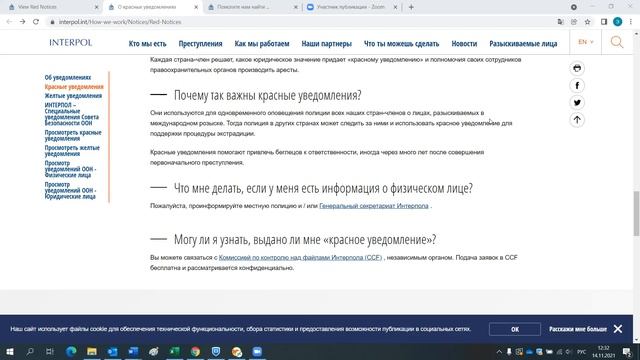Open a new browser tab
The image size is (640, 360).
click(x=411, y=7)
